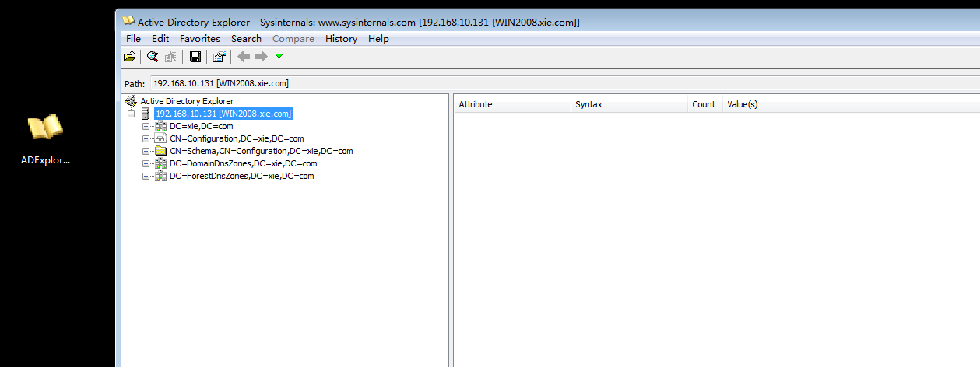Click the icon beside DC=ForestDnsZones
Screen dimensions: 980x367
tap(160, 176)
